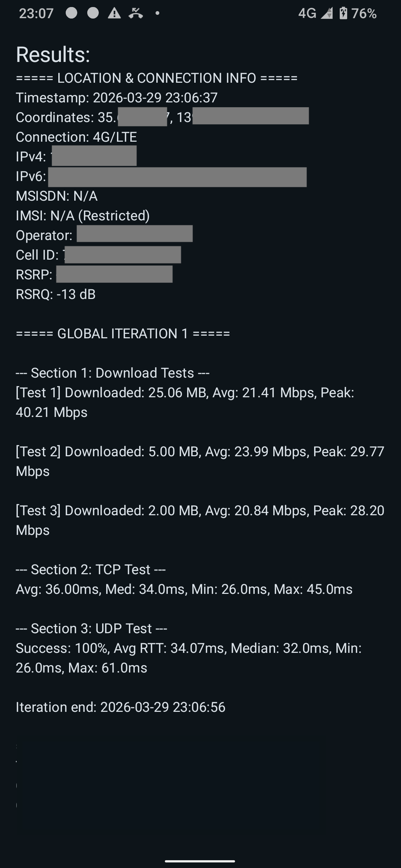The width and height of the screenshot is (401, 868).
Task: Tap the 23:07 status bar clock
Action: [x=36, y=14]
